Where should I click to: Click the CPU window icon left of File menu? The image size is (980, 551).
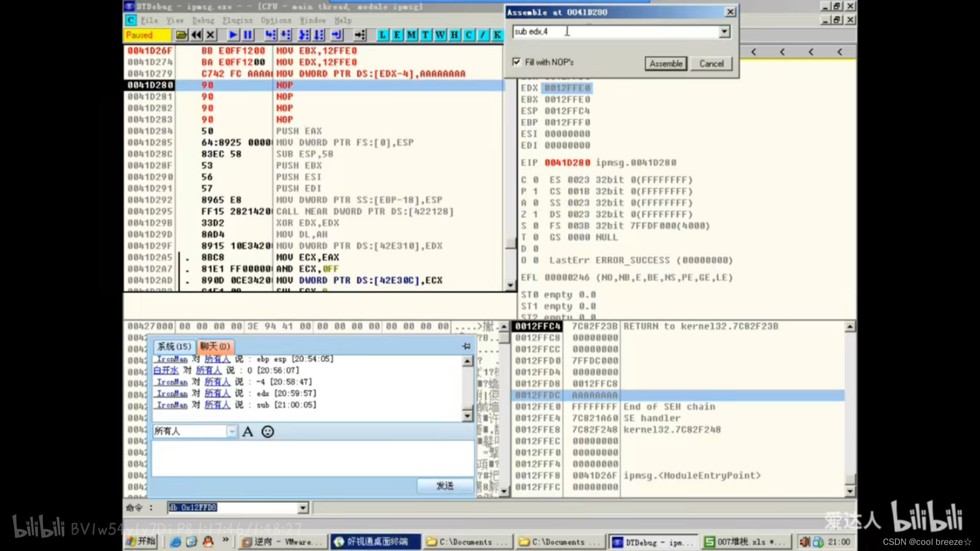point(131,20)
